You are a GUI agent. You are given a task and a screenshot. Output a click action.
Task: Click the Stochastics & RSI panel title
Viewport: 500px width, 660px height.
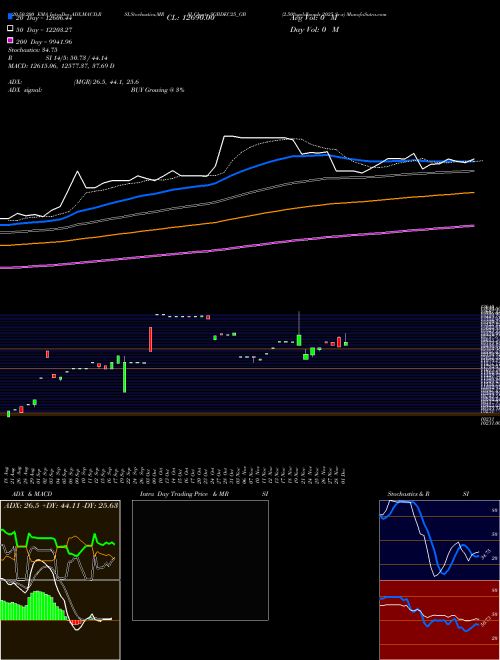click(428, 494)
